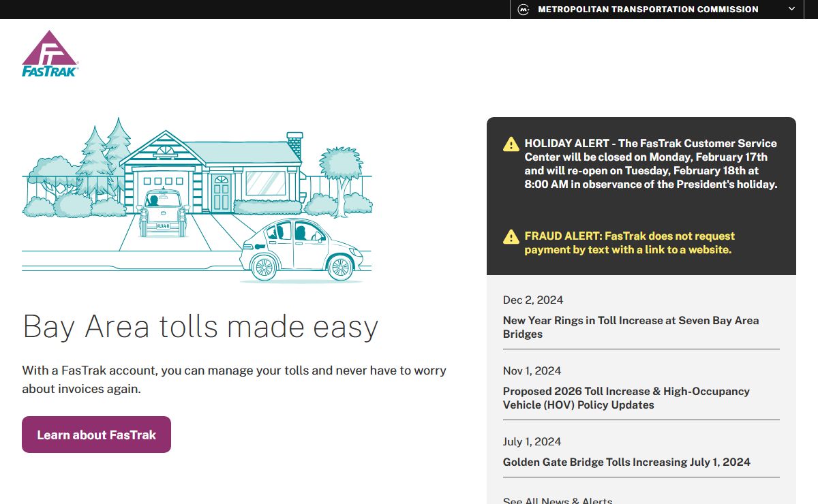Click the Holiday Alert service center closure text
This screenshot has width=818, height=504.
click(x=651, y=163)
